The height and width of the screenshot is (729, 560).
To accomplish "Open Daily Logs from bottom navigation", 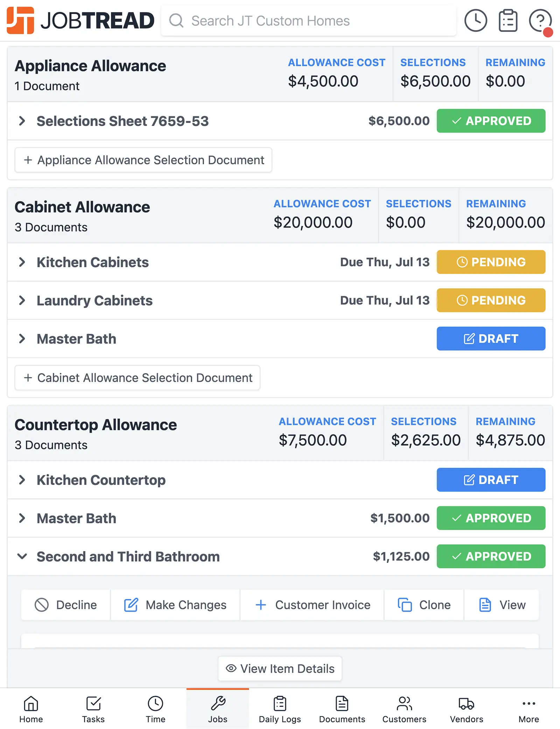I will (280, 709).
